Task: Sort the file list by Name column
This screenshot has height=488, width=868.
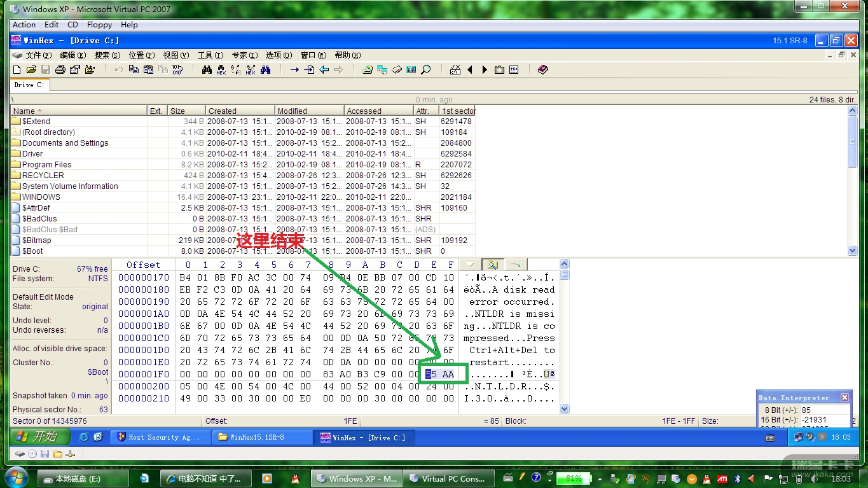Action: pos(79,111)
